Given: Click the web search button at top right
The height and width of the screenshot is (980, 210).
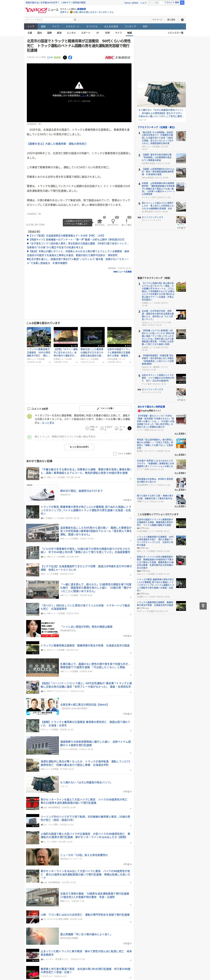Looking at the screenshot, I should pyautogui.click(x=182, y=3).
